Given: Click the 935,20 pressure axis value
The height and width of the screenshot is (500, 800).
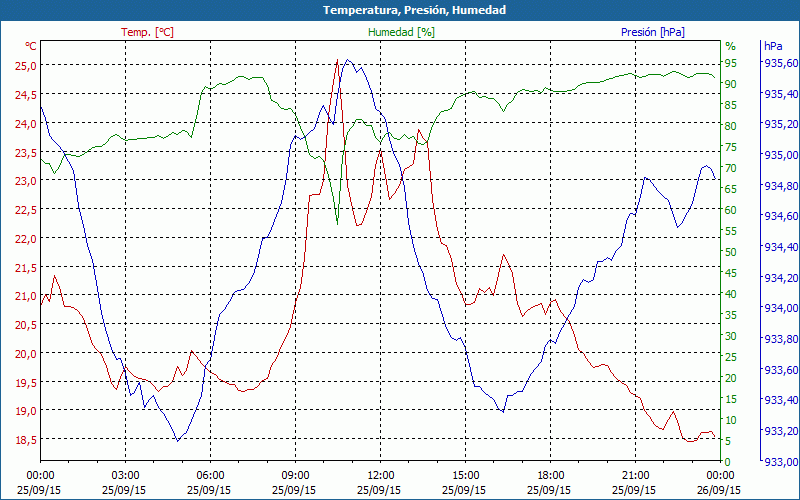Looking at the screenshot, I should click(x=781, y=124).
